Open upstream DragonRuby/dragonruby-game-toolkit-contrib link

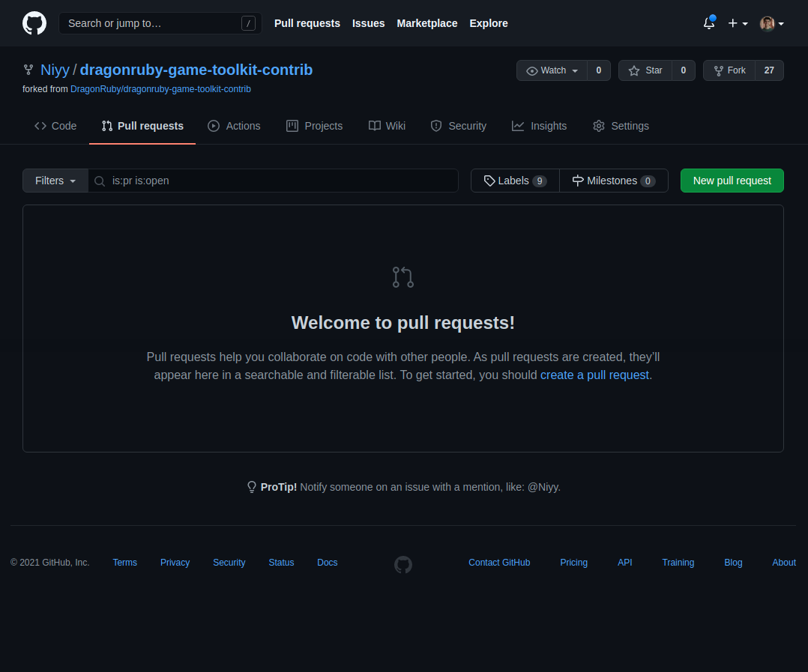pos(160,89)
